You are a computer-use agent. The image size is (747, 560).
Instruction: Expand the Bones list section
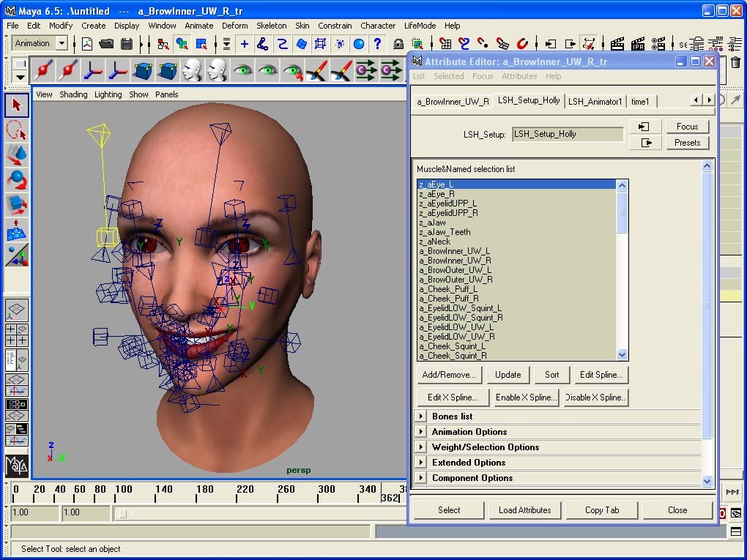(422, 417)
